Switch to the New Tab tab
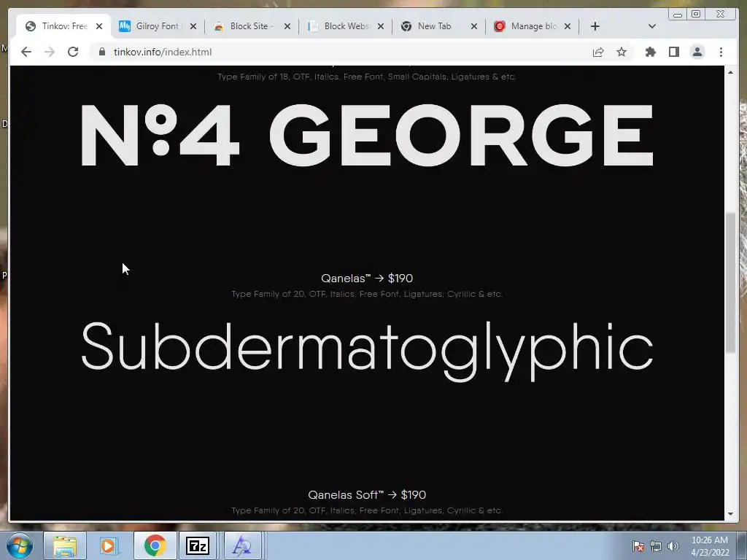 (x=438, y=26)
